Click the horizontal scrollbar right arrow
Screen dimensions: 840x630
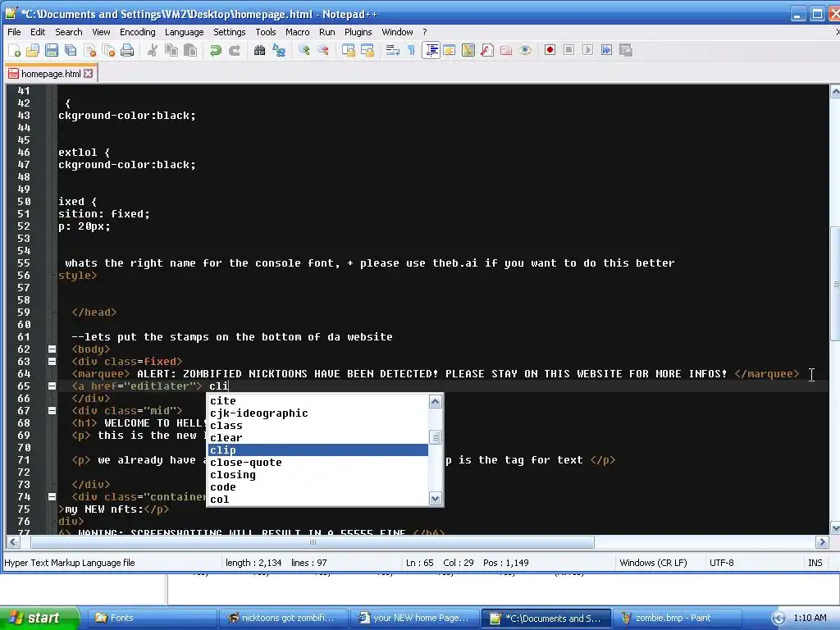[822, 542]
